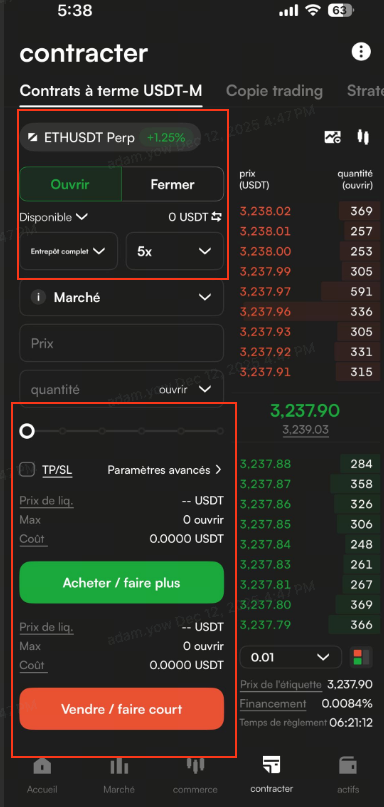
Task: Open the chart settings icon
Action: click(x=333, y=137)
